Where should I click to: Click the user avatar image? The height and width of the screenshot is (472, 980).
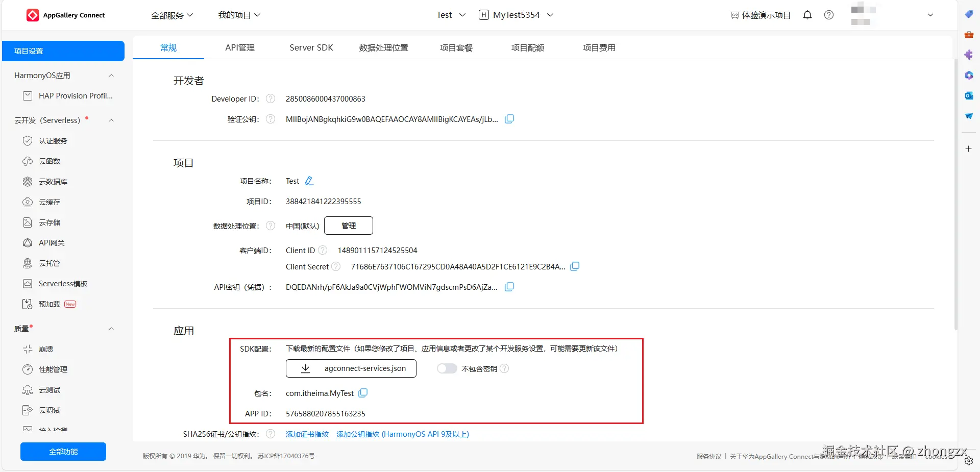[864, 14]
